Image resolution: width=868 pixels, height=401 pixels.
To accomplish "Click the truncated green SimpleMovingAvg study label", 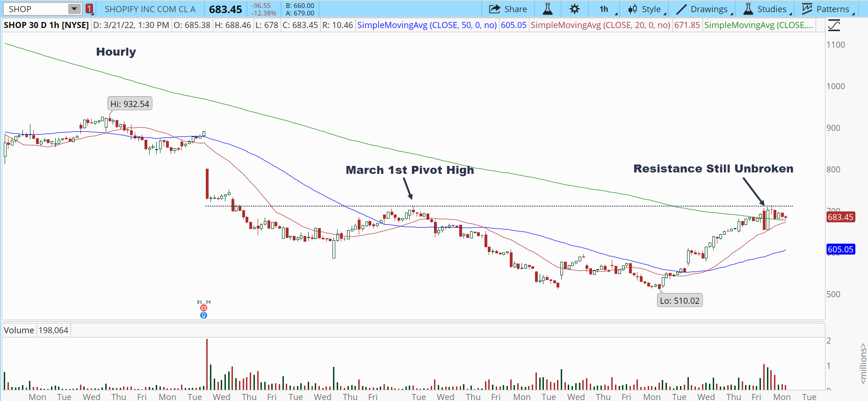I will 759,25.
